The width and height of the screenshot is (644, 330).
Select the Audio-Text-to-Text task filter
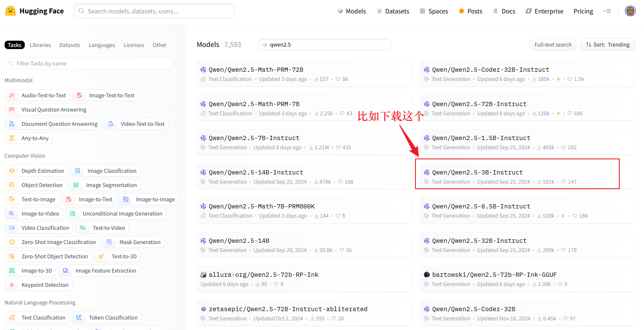coord(37,95)
